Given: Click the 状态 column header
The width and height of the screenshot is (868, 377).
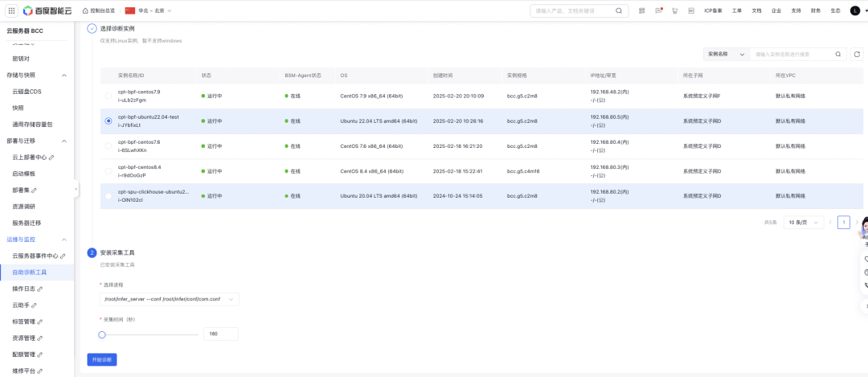Looking at the screenshot, I should click(206, 76).
